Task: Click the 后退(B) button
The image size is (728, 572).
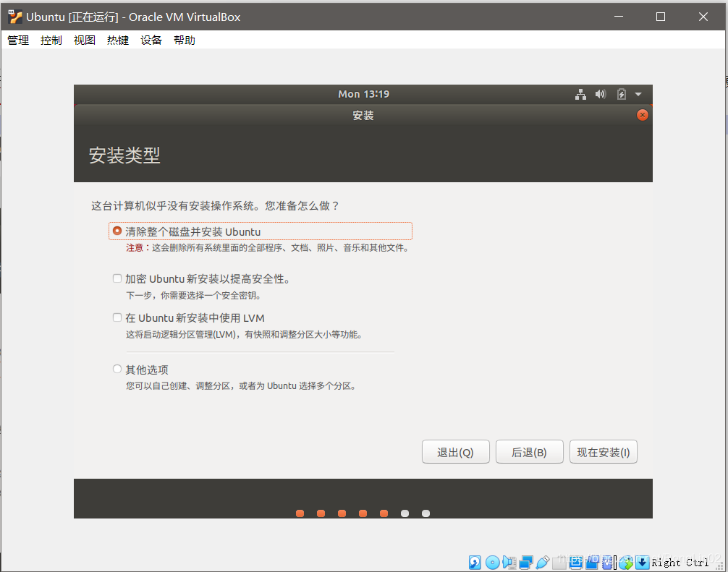Action: 529,452
